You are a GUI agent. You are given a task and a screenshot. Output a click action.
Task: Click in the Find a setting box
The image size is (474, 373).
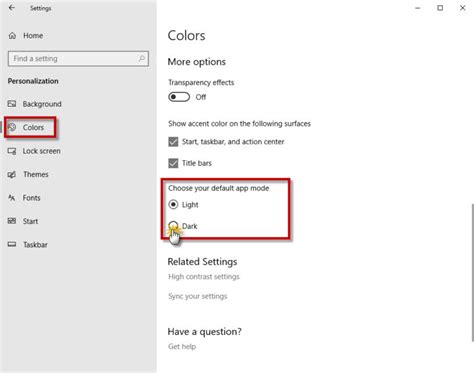[x=78, y=59]
